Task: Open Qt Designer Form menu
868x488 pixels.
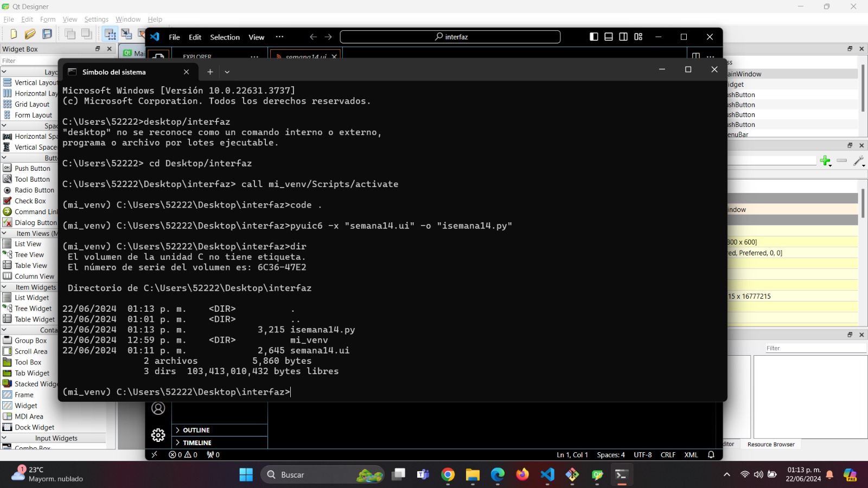Action: click(48, 19)
